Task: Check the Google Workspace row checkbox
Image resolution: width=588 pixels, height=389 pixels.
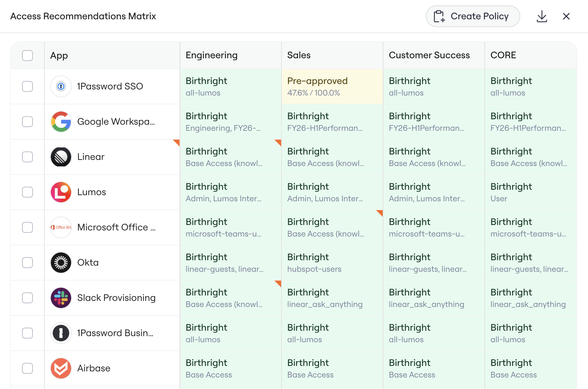Action: (x=27, y=122)
